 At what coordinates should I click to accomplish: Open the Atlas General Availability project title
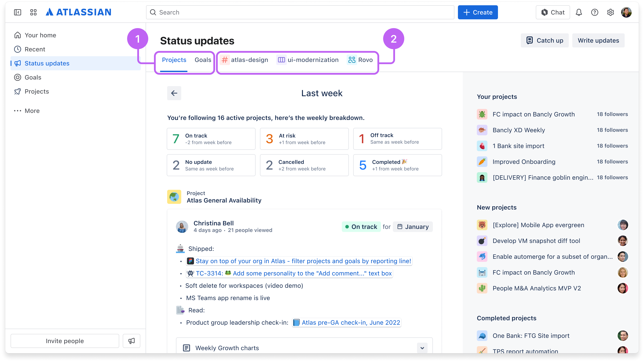[x=224, y=200]
